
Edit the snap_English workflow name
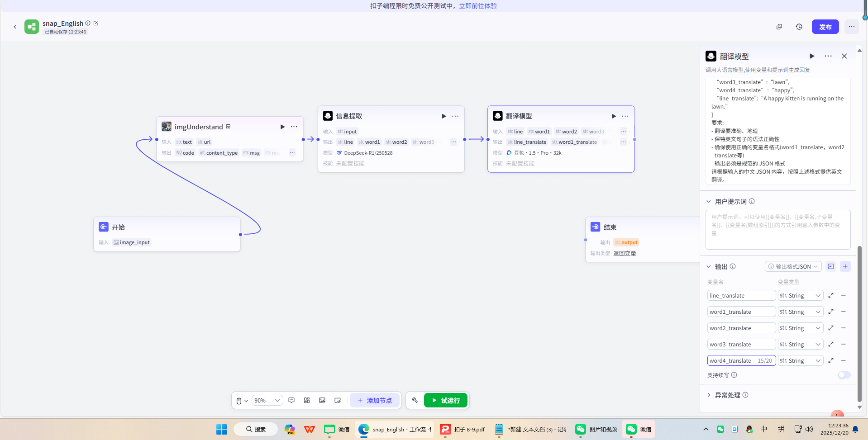(96, 23)
